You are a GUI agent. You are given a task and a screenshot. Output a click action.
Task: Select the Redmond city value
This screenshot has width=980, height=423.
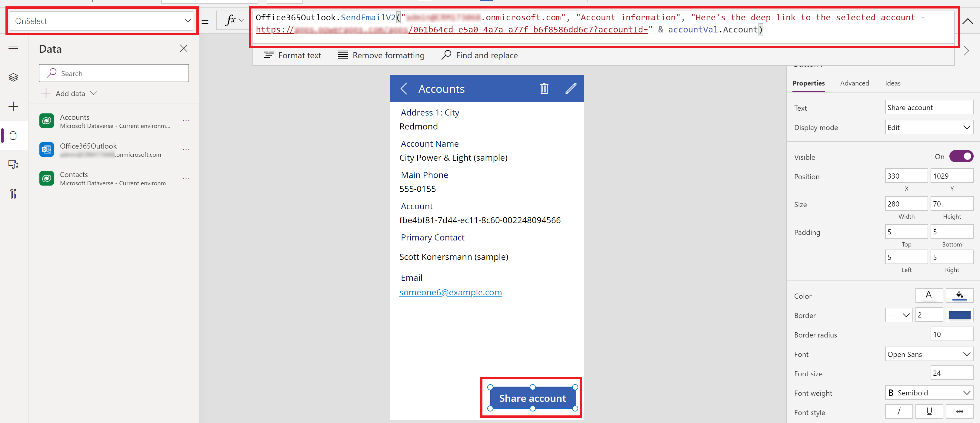point(418,126)
